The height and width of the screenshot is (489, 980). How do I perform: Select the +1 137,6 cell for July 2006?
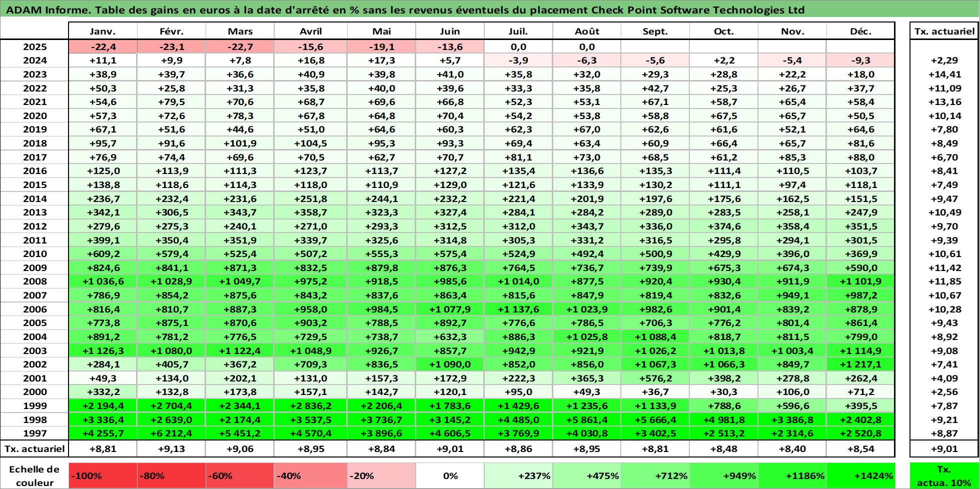click(x=518, y=309)
